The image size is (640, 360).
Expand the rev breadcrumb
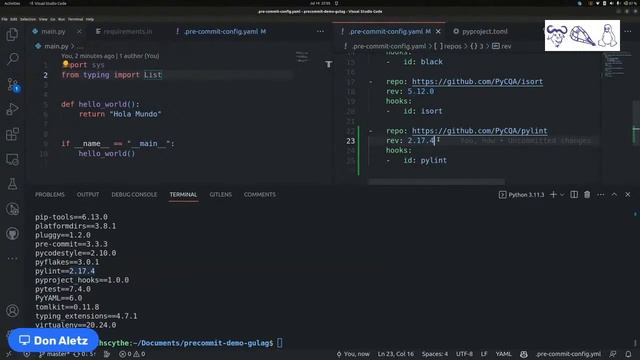click(502, 46)
